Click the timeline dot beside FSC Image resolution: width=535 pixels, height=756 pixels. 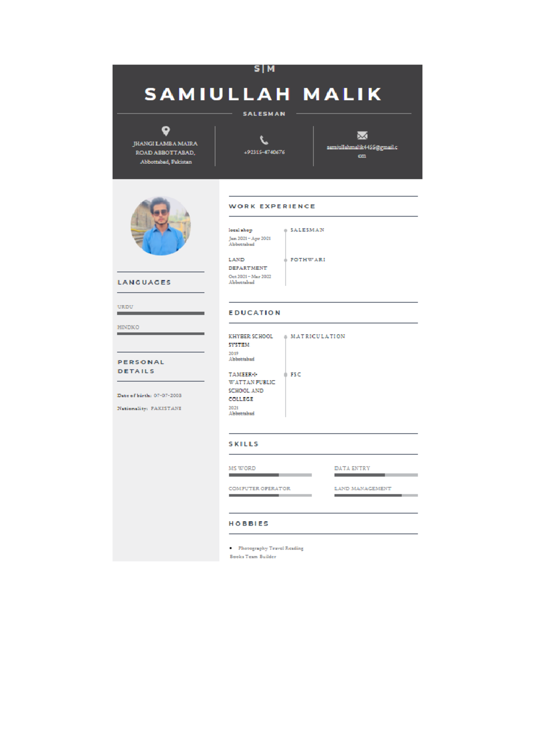pos(285,375)
